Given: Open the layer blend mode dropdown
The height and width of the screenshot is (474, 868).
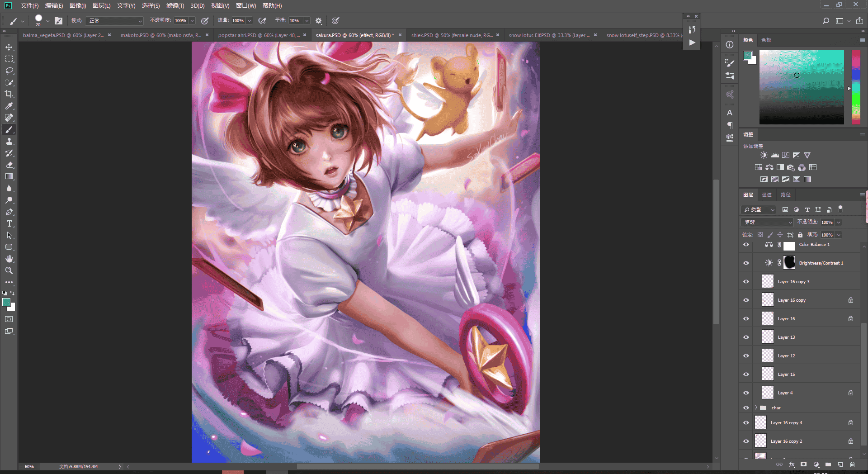Looking at the screenshot, I should [767, 222].
